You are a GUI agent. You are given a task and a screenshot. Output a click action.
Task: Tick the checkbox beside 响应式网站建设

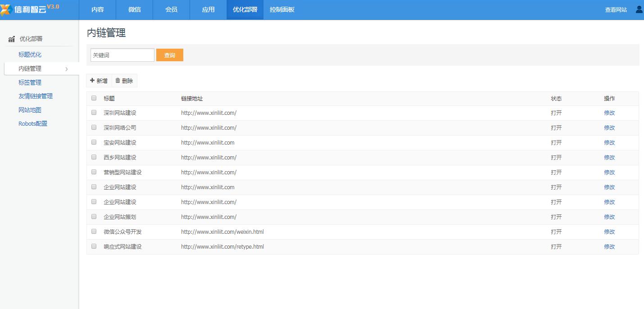[x=94, y=246]
